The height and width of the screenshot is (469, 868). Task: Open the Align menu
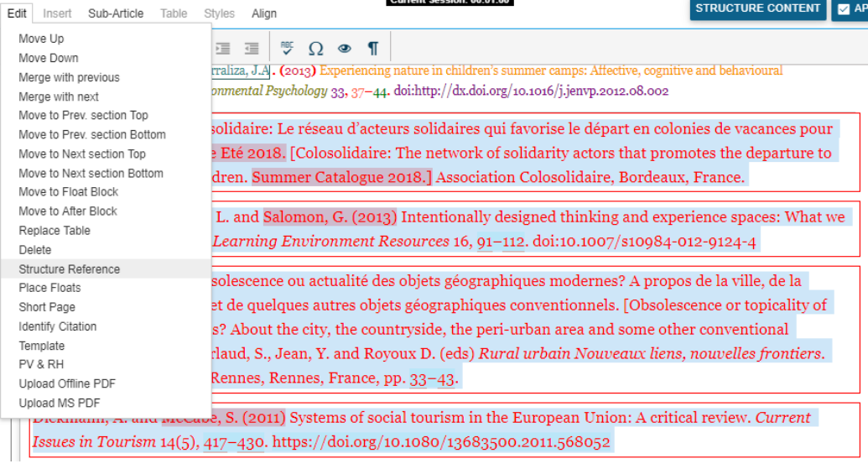[264, 13]
